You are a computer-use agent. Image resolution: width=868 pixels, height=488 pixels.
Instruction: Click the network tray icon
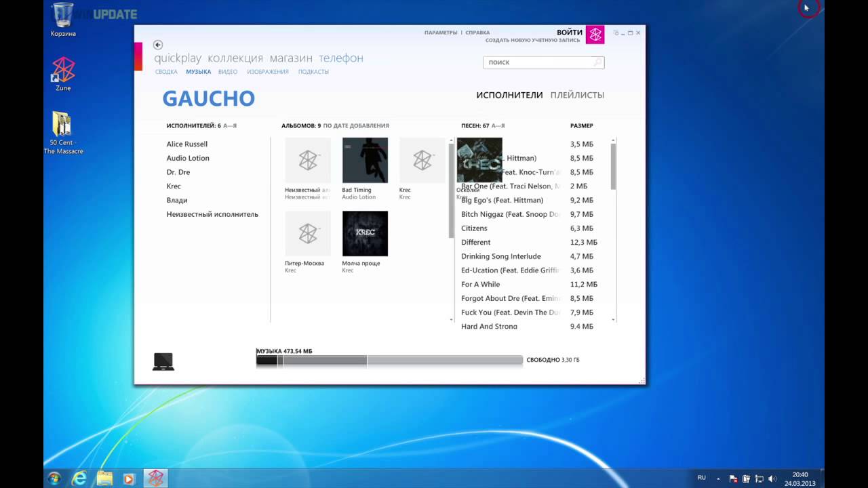click(x=759, y=479)
